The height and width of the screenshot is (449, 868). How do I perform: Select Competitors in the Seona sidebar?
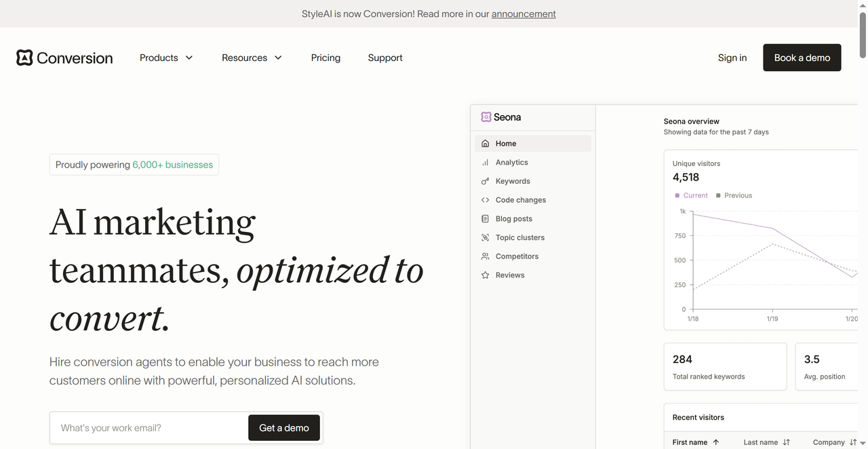(533, 256)
